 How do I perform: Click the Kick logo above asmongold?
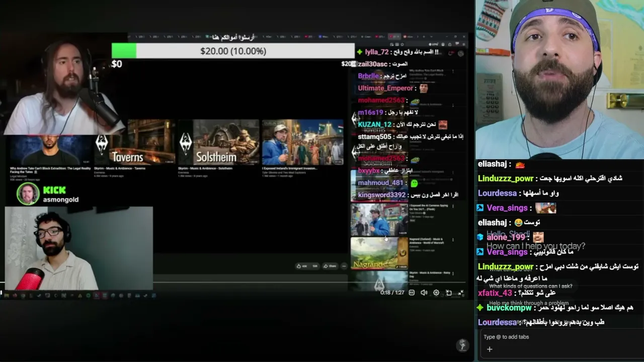point(54,190)
